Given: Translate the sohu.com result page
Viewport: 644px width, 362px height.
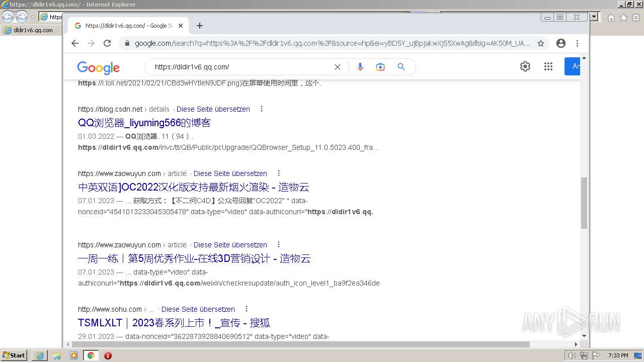Looking at the screenshot, I should (x=198, y=309).
